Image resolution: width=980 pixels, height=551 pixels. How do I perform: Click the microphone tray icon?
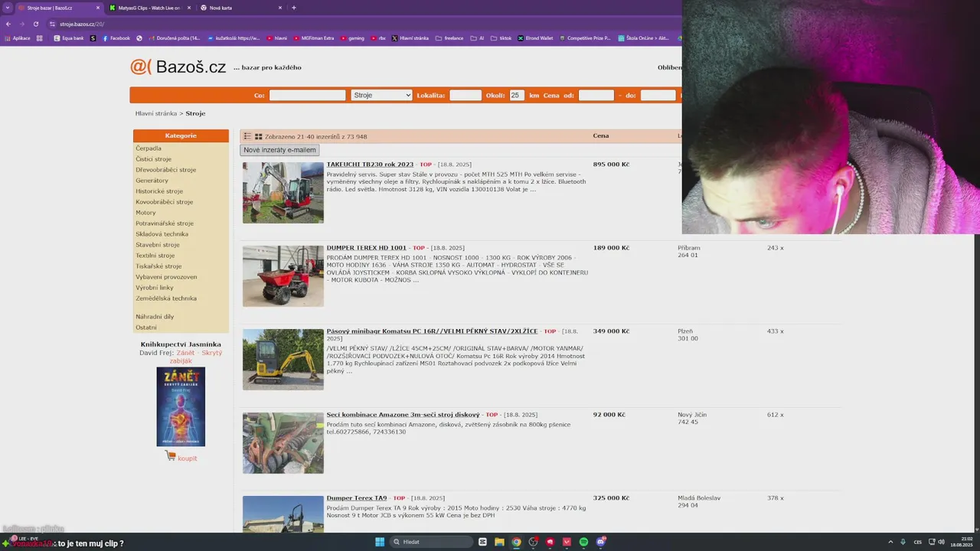[903, 542]
